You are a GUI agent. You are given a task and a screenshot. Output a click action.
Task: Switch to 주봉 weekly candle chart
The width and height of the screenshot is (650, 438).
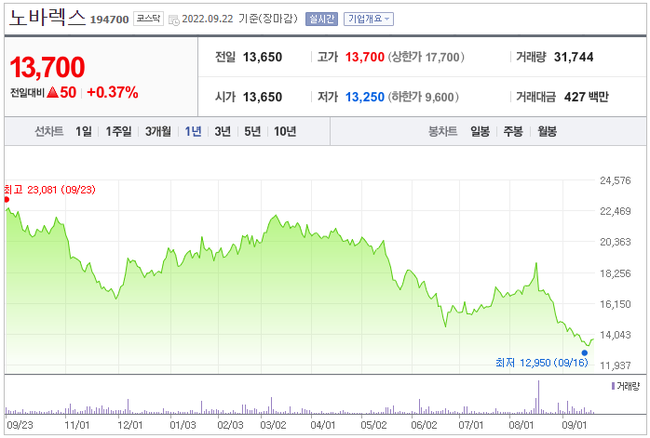coord(513,131)
